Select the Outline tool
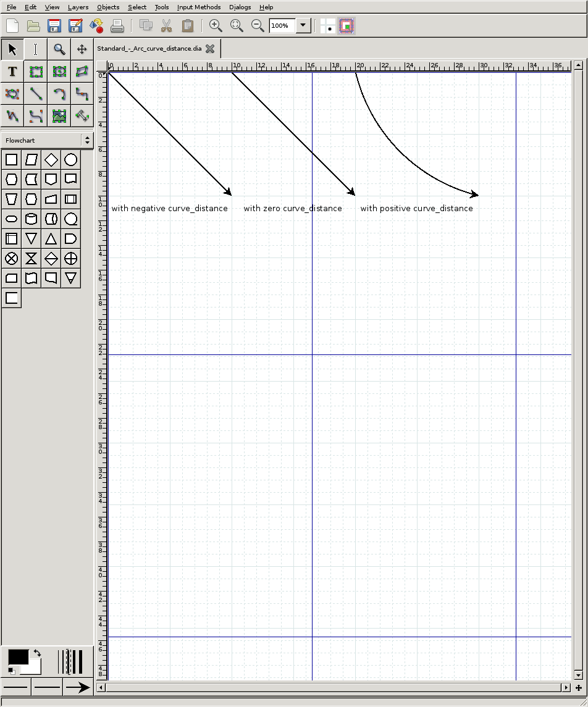The height and width of the screenshot is (707, 588). click(82, 116)
